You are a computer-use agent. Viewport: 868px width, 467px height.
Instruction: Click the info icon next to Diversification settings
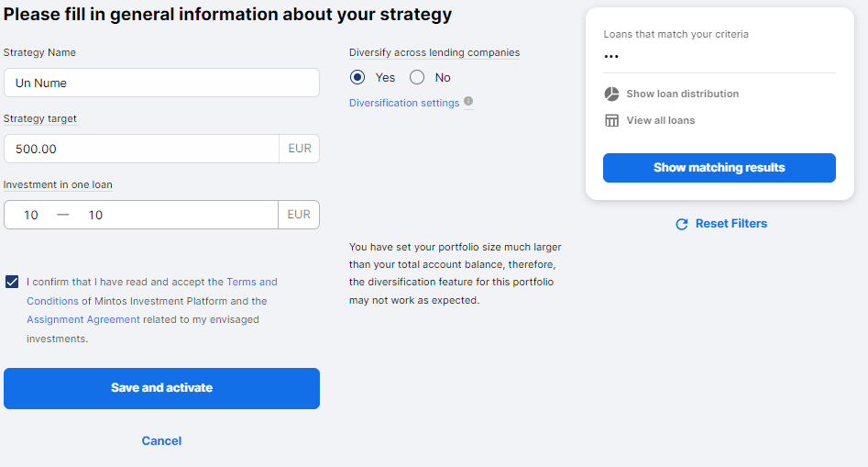(468, 102)
